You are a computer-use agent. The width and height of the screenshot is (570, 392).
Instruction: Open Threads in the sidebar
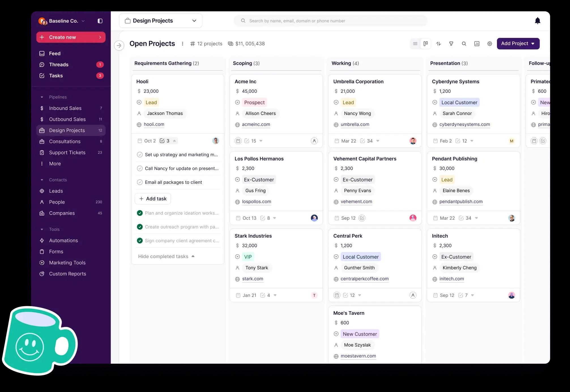tap(59, 65)
